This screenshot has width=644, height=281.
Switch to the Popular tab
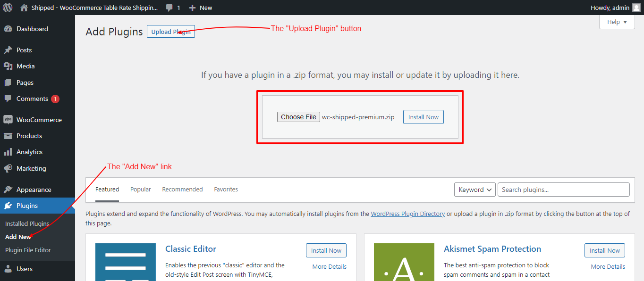[141, 190]
